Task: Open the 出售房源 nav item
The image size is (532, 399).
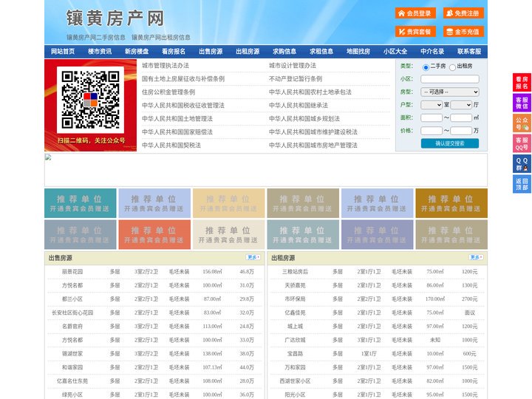Action: pyautogui.click(x=211, y=52)
